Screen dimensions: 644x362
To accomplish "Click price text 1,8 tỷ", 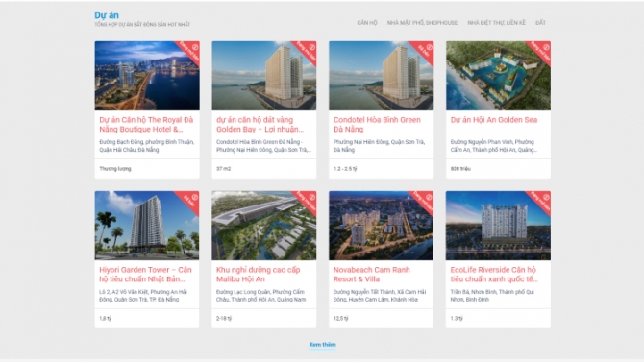I will [x=105, y=318].
